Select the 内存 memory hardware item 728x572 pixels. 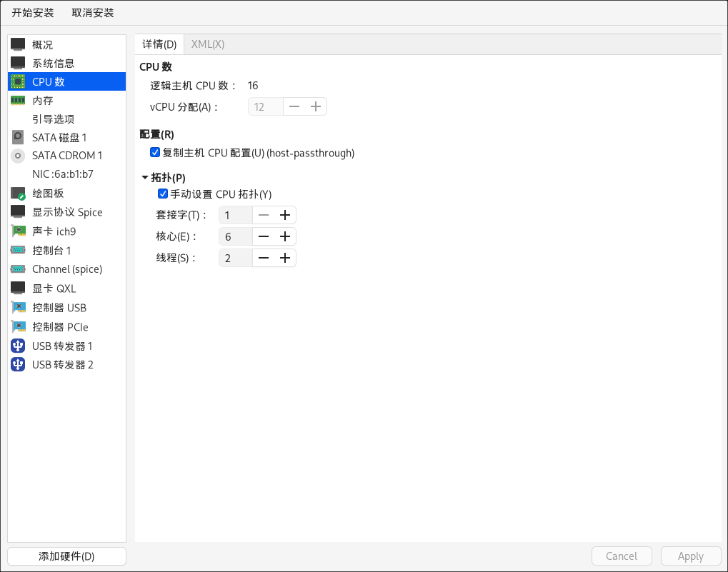(x=43, y=100)
